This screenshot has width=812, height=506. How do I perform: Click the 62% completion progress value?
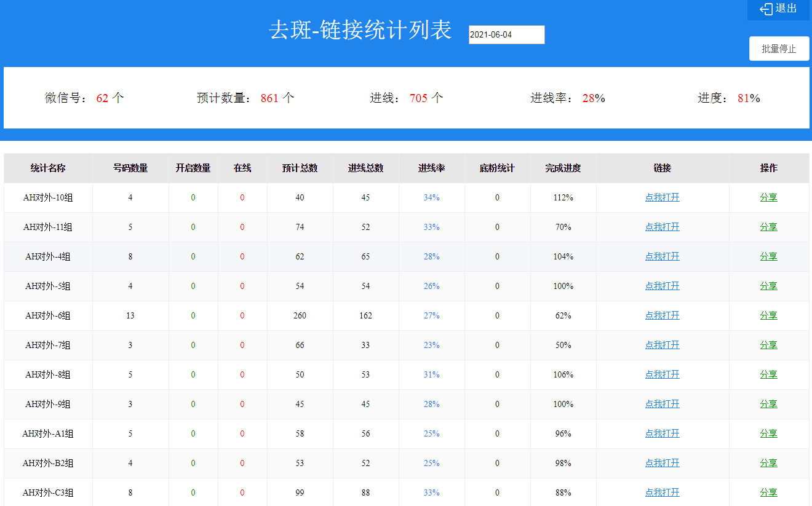563,315
